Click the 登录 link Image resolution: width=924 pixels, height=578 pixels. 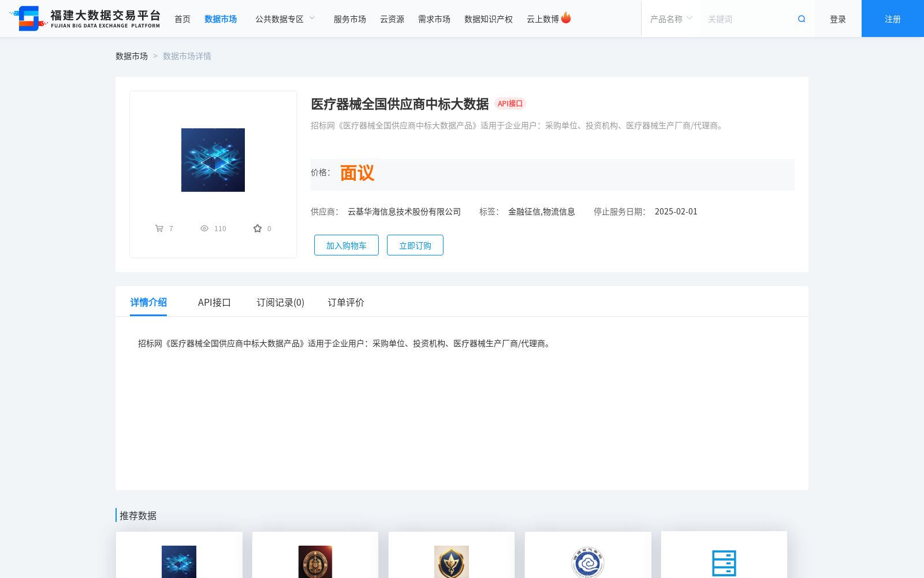coord(838,19)
